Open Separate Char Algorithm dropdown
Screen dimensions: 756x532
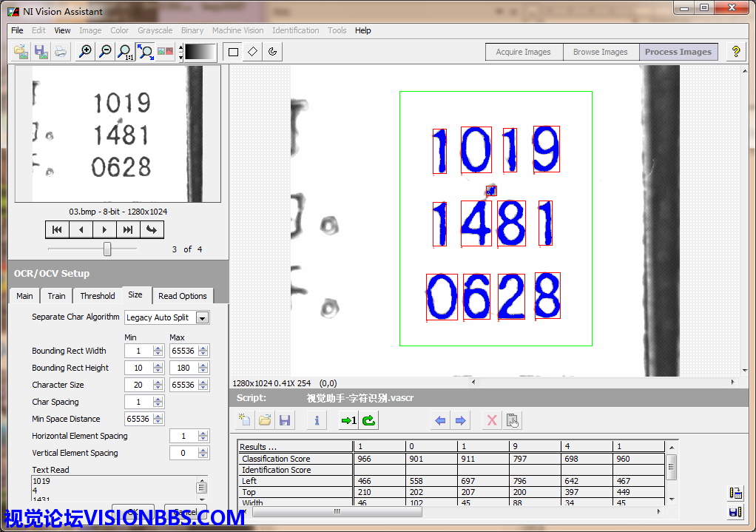202,317
